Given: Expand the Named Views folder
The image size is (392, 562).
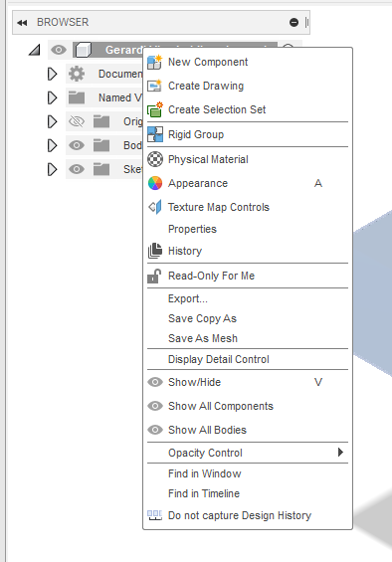Looking at the screenshot, I should pyautogui.click(x=53, y=97).
